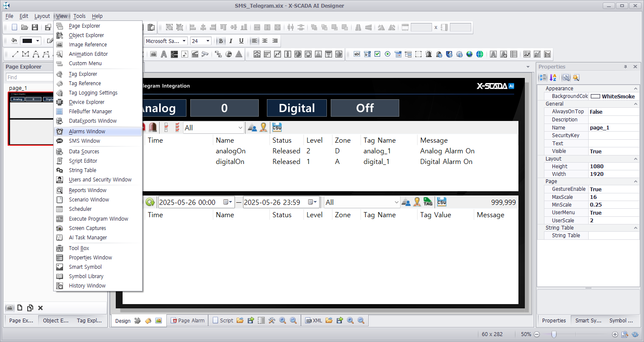The height and width of the screenshot is (342, 644).
Task: Toggle GestureEnable True property value
Action: pyautogui.click(x=614, y=189)
